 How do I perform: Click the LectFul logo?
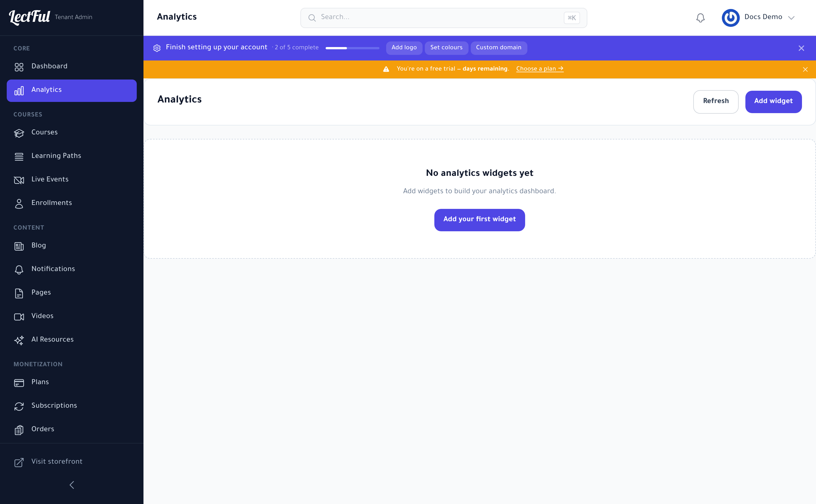click(x=29, y=17)
